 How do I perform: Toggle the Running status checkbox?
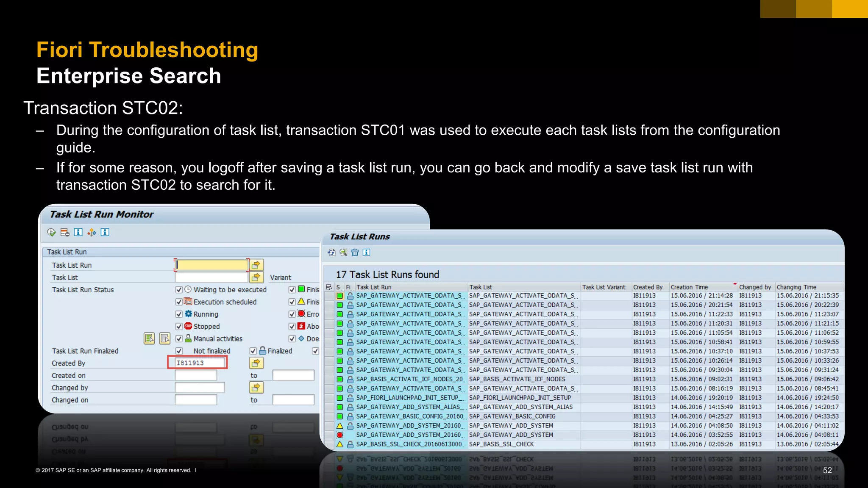tap(179, 314)
